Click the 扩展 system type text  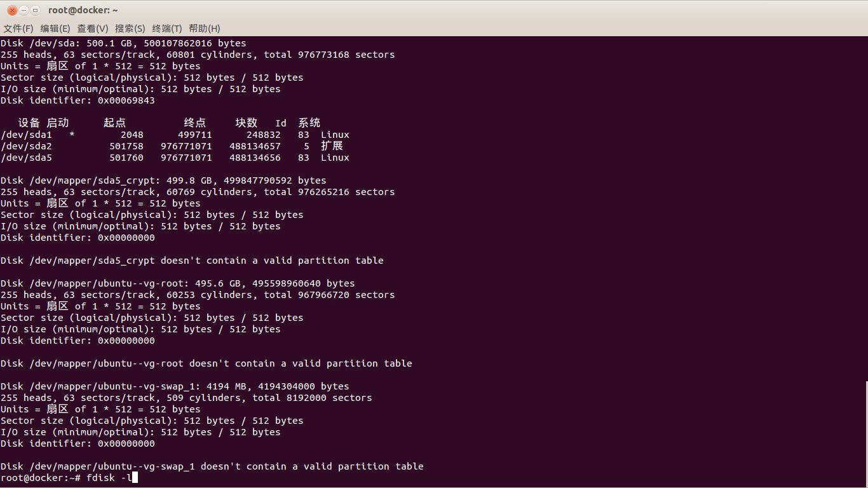[x=332, y=146]
